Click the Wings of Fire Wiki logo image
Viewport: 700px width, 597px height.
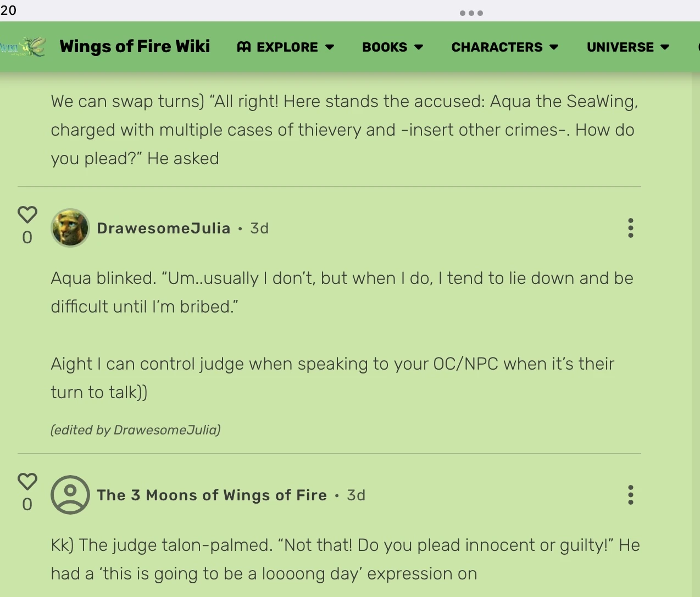click(x=23, y=47)
